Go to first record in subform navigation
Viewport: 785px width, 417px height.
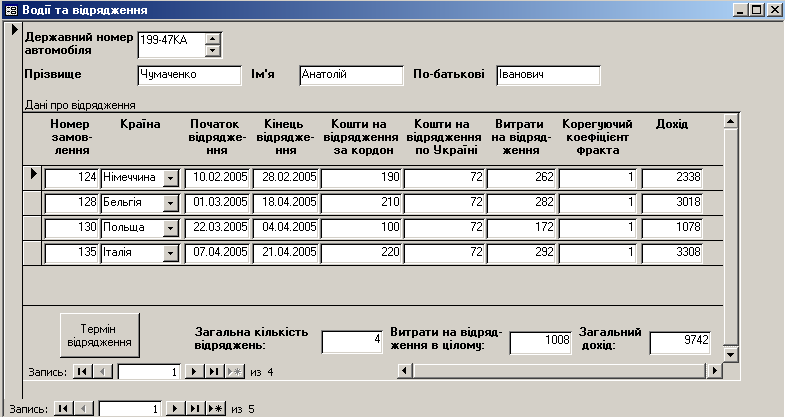pyautogui.click(x=83, y=371)
